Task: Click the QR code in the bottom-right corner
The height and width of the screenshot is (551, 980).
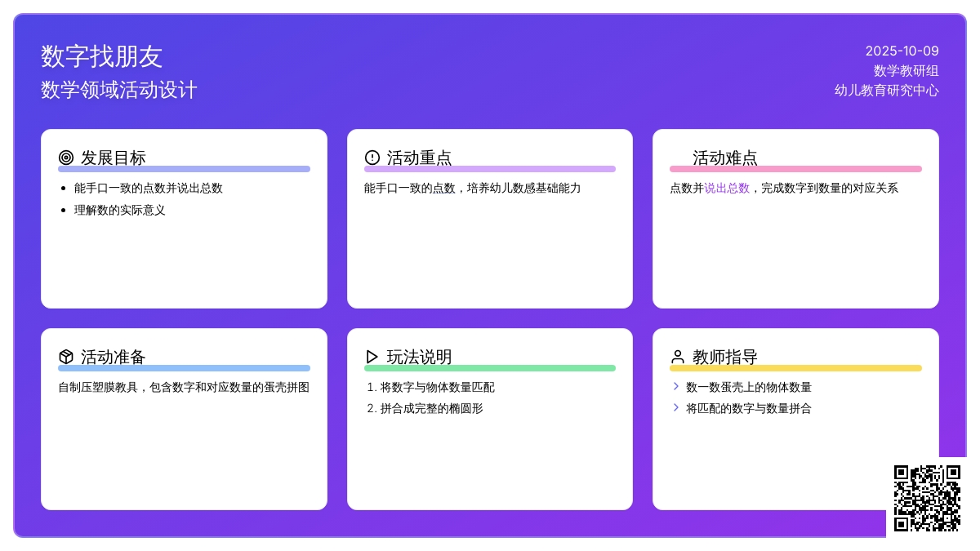Action: 927,498
